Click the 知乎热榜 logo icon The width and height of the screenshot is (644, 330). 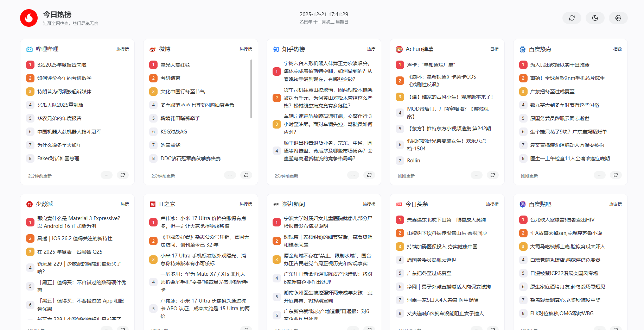pyautogui.click(x=276, y=49)
